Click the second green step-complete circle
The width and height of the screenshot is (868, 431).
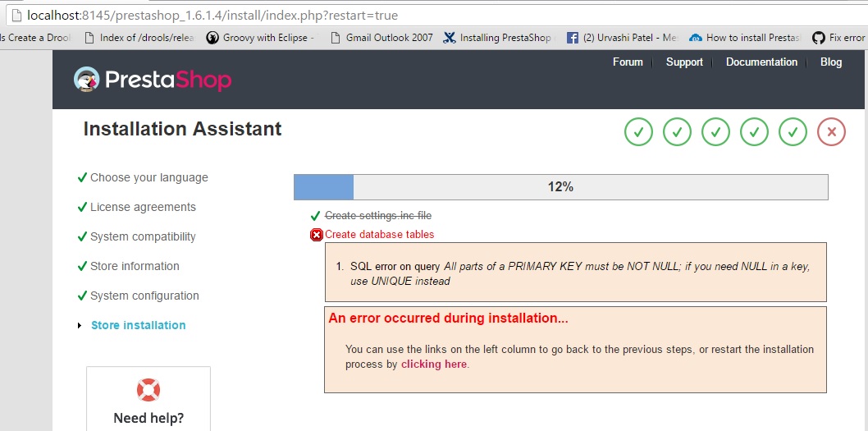coord(677,132)
